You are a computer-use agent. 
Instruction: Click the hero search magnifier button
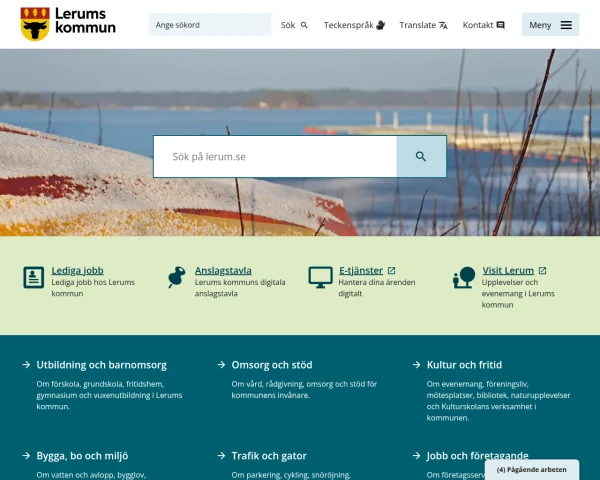pos(421,156)
